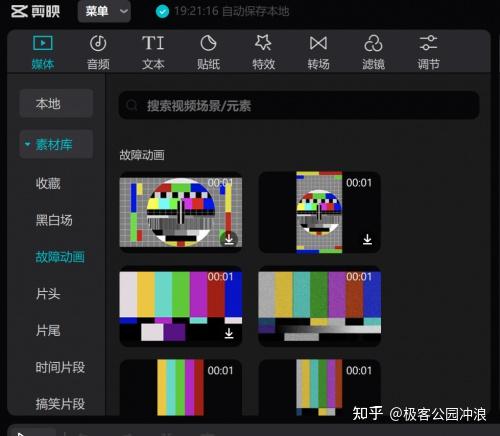Open the 搞笑片段 category
Image resolution: width=500 pixels, height=436 pixels.
[60, 404]
